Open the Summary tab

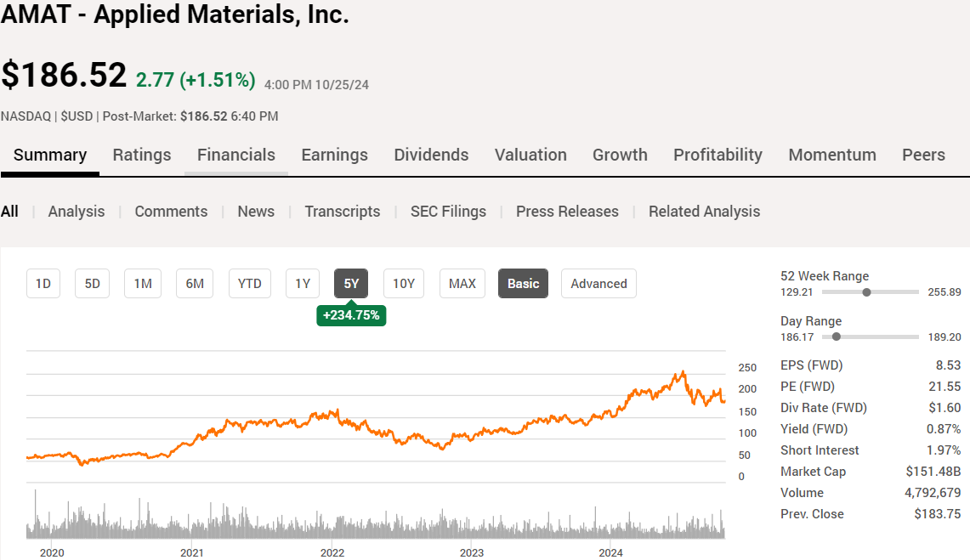tap(50, 155)
